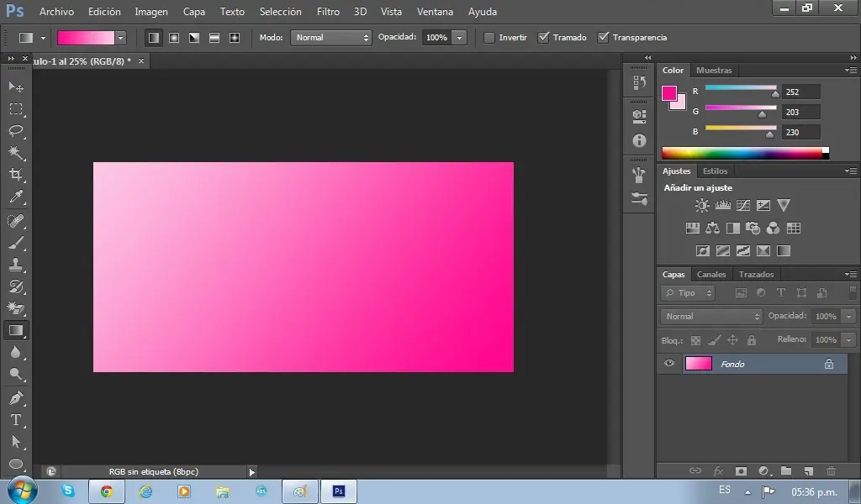This screenshot has width=861, height=504.
Task: Select the Pen tool
Action: click(16, 397)
